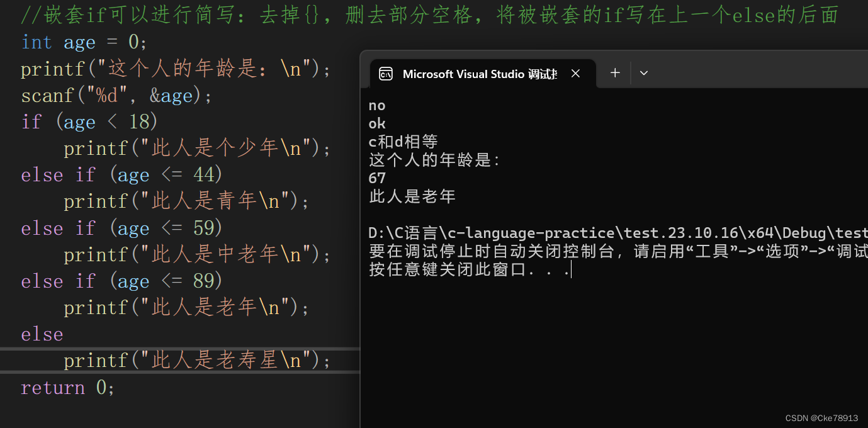868x428 pixels.
Task: Click the code line printf("此人是老年\n");
Action: 187,307
